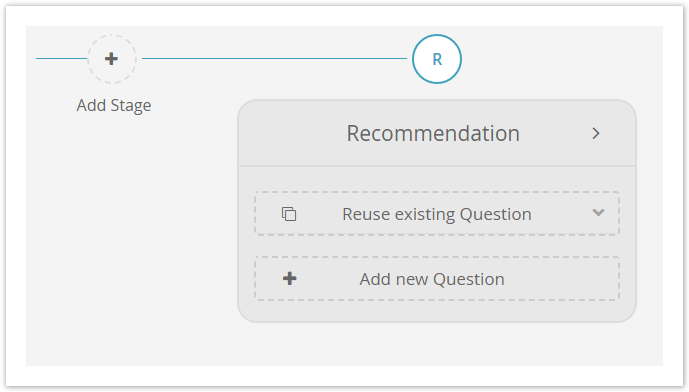
Task: Click the copy icon beside Reuse existing Question
Action: point(289,214)
